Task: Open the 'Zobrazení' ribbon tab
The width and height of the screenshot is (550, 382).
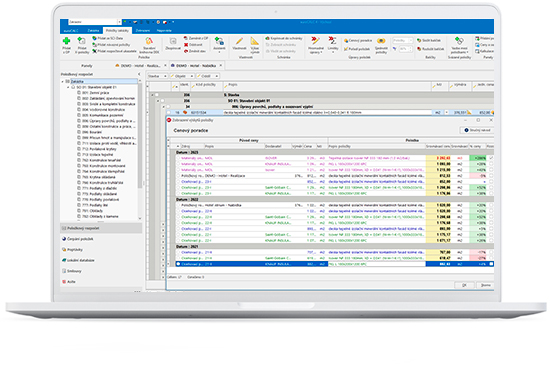Action: (143, 31)
